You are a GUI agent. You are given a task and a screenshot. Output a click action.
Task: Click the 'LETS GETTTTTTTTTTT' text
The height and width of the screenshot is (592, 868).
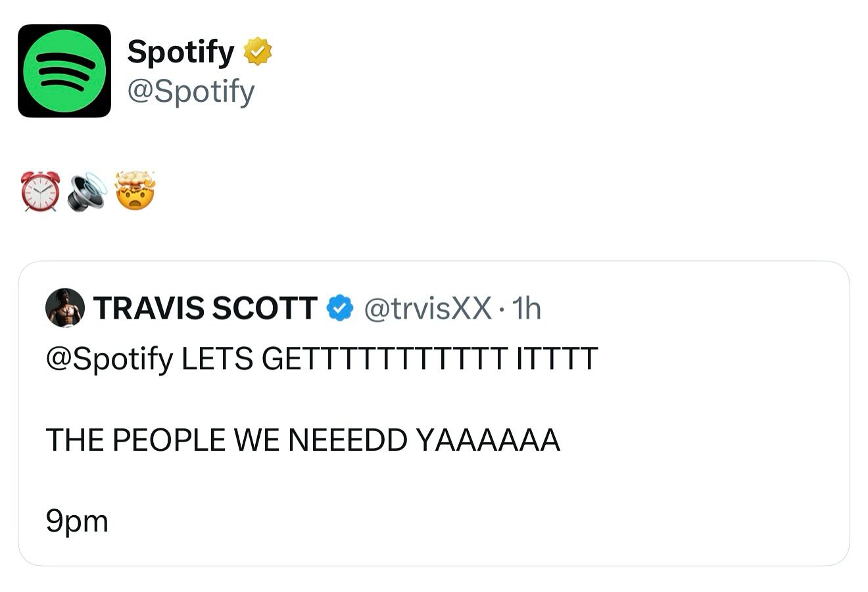(344, 359)
